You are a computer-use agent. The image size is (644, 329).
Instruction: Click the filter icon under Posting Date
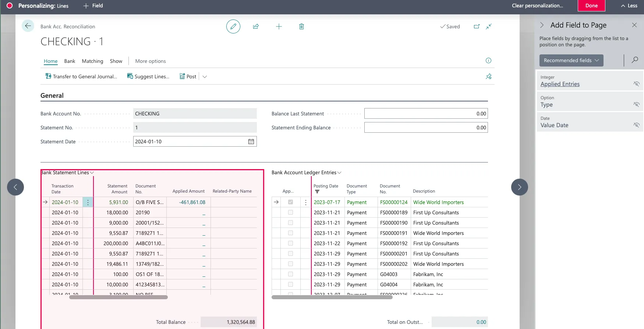(x=317, y=192)
